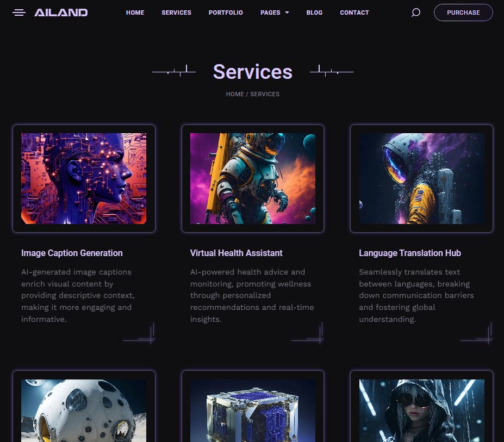The height and width of the screenshot is (442, 504).
Task: Open the blue circuit cube image
Action: [253, 410]
